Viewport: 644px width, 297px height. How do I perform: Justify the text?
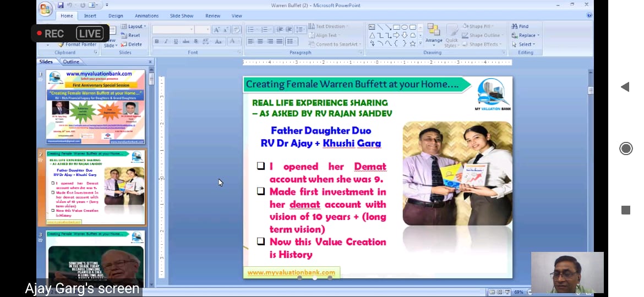[x=280, y=41]
